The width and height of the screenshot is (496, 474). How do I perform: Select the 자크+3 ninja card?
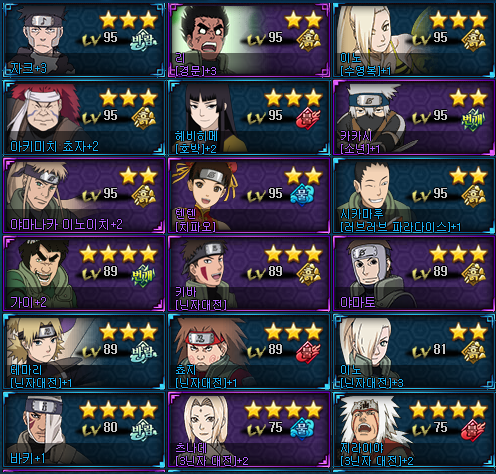coord(84,40)
